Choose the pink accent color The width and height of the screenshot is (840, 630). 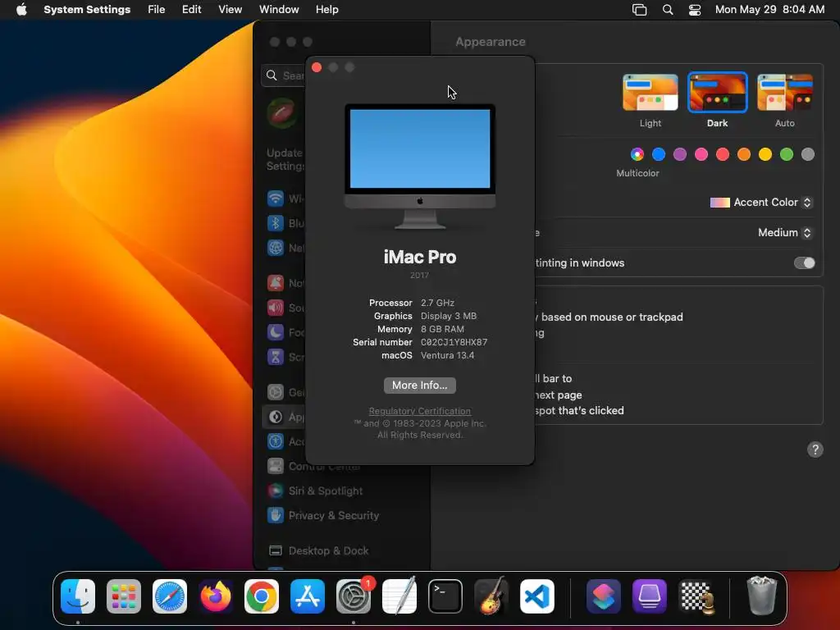coord(701,154)
